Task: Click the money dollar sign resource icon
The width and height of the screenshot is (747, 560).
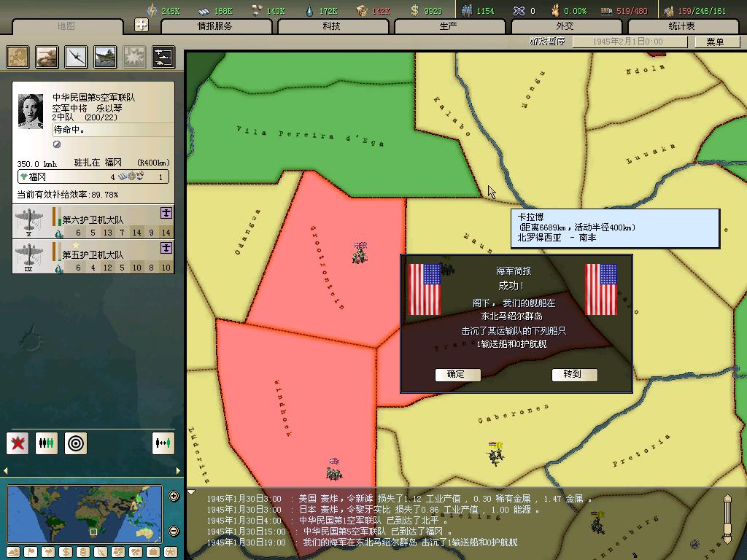Action: tap(414, 10)
